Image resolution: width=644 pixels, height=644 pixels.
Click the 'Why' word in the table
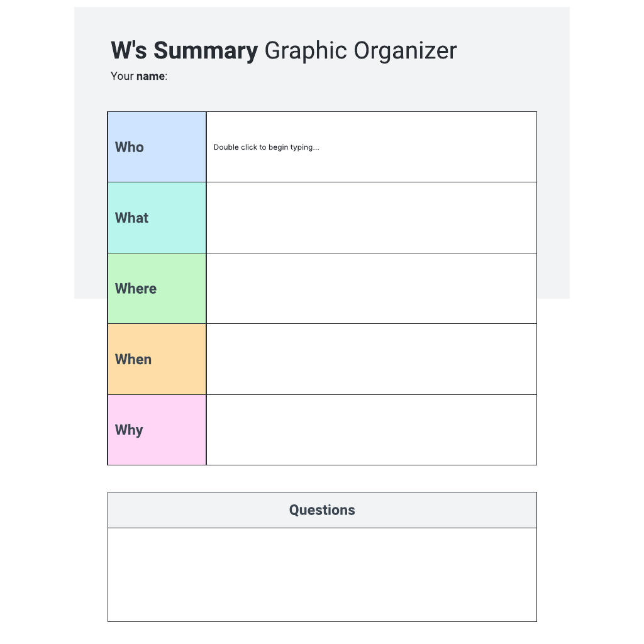click(129, 430)
